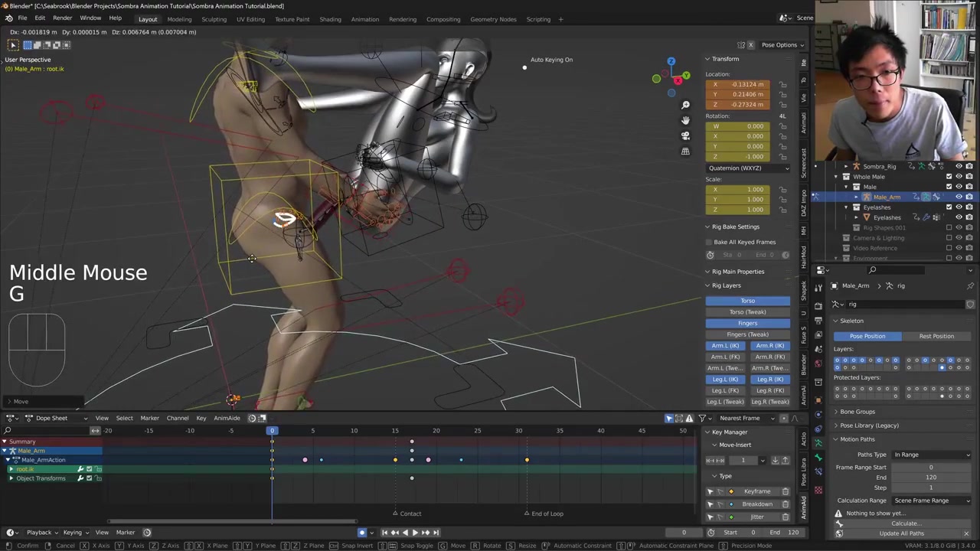Toggle camera view with the camera icon
Image resolution: width=980 pixels, height=551 pixels.
click(685, 135)
